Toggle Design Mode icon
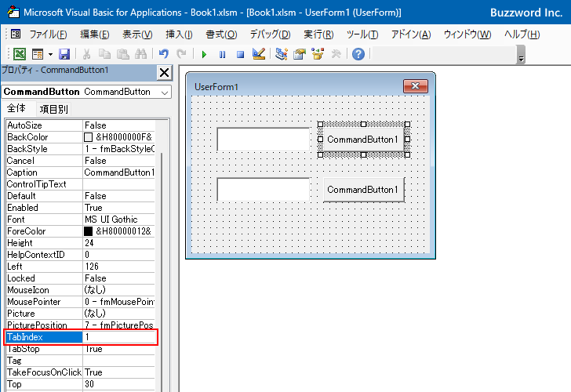This screenshot has width=571, height=392. click(x=259, y=54)
